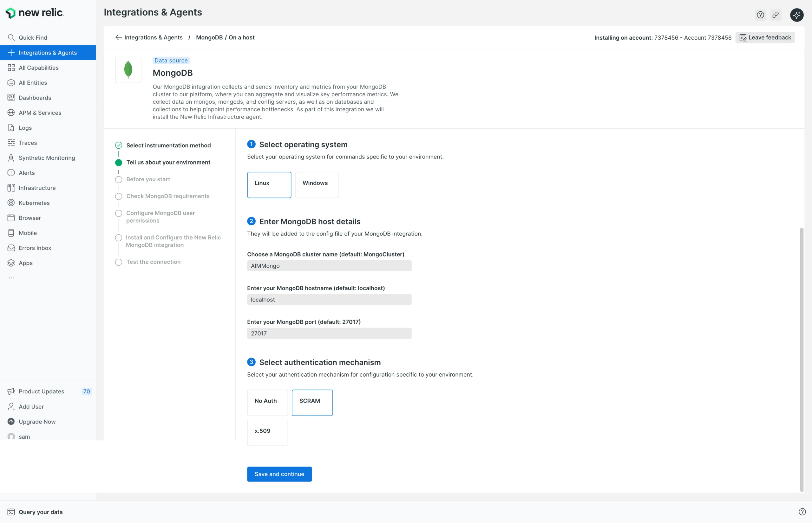Click the 'Data source' tag label

[x=171, y=61]
